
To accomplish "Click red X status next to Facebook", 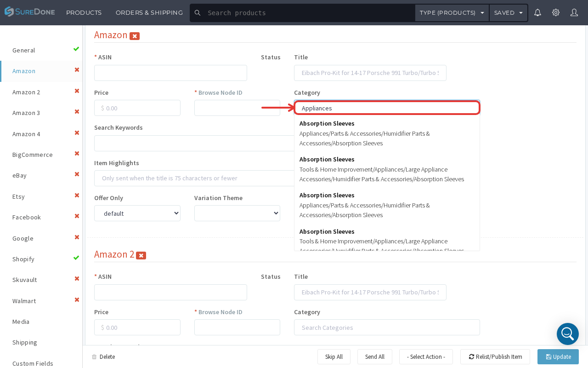I will [x=77, y=216].
